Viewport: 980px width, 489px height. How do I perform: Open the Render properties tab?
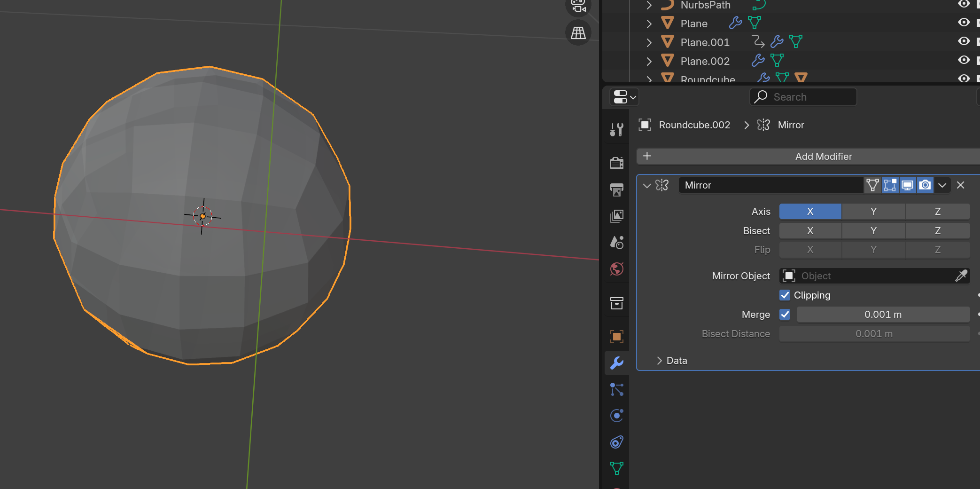tap(617, 163)
